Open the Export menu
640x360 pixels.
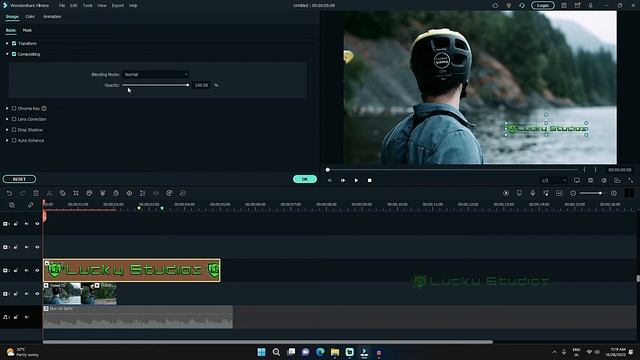tap(118, 6)
